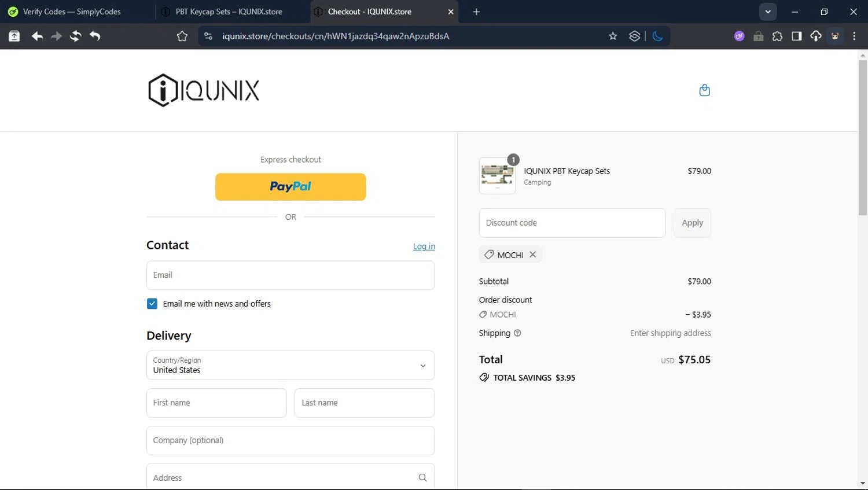Click the shipping help question icon
868x490 pixels.
pyautogui.click(x=518, y=333)
